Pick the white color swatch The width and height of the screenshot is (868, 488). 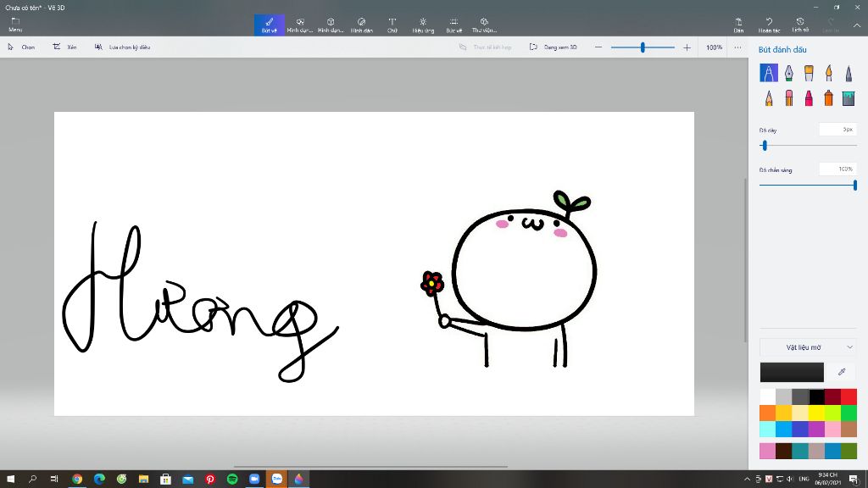pos(767,396)
